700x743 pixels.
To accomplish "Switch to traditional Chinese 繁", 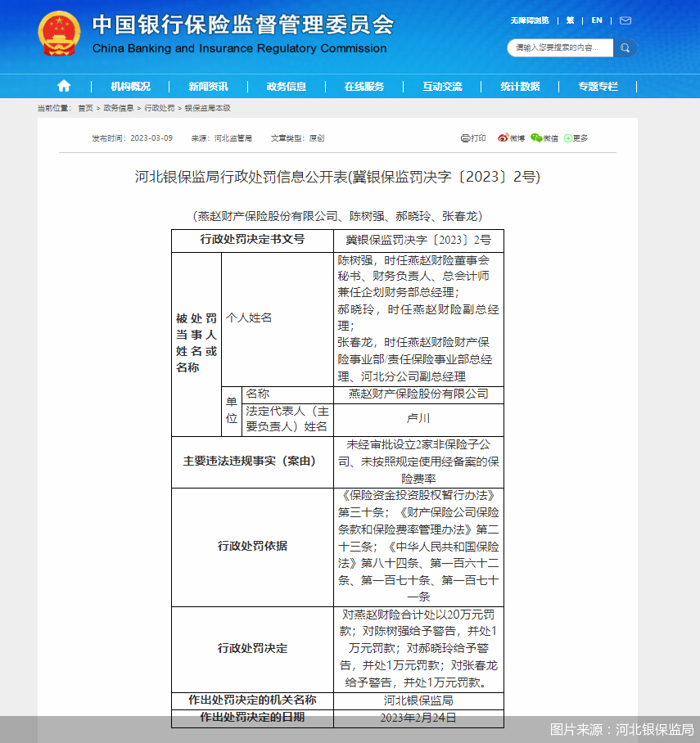I will (570, 20).
